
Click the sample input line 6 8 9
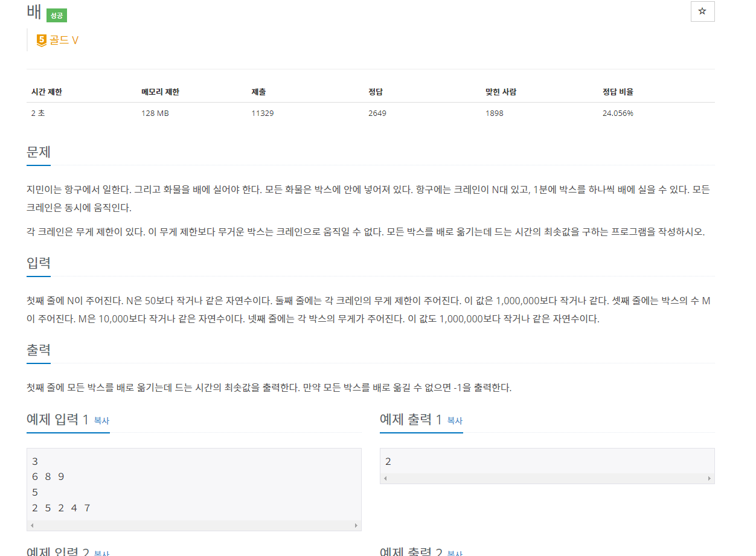48,477
